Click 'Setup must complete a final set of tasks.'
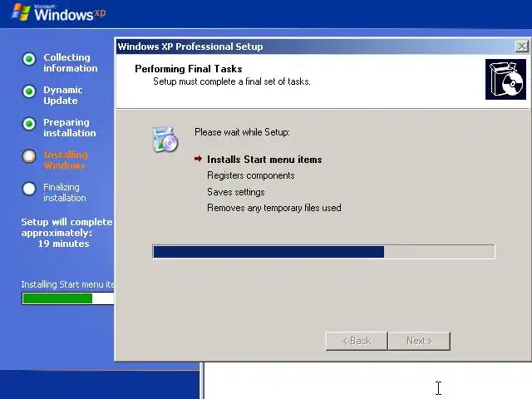Viewport: 532px width, 399px height. pos(232,81)
